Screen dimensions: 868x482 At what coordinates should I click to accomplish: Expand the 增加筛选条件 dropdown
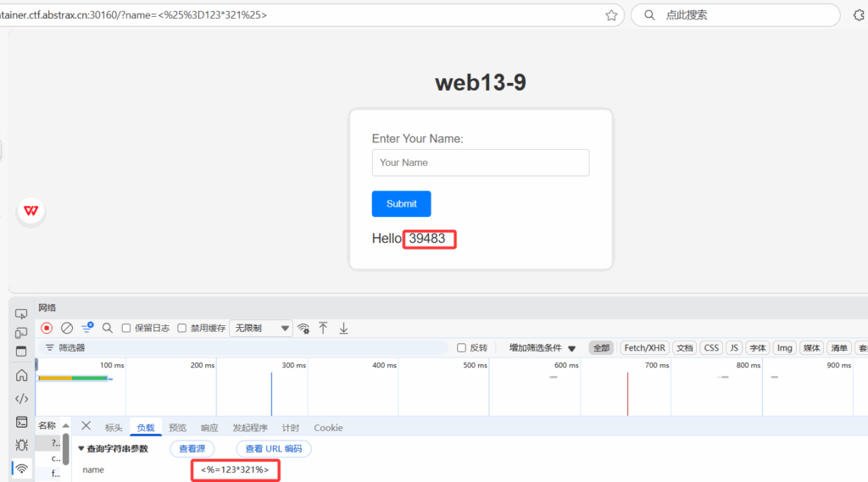[x=542, y=347]
